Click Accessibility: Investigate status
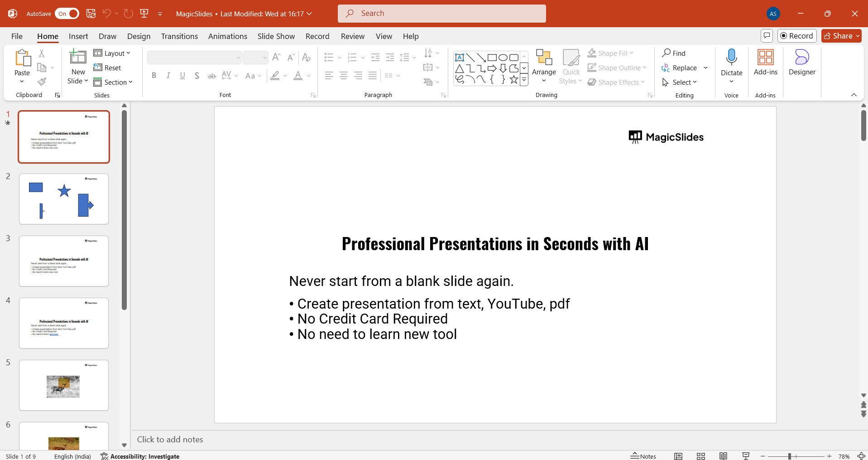Viewport: 868px width, 460px height. [x=140, y=456]
